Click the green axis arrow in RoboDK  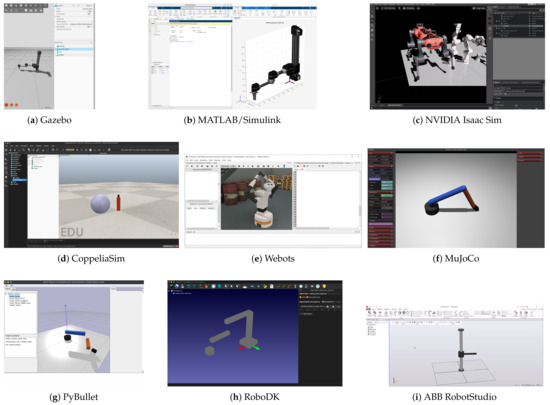256,348
